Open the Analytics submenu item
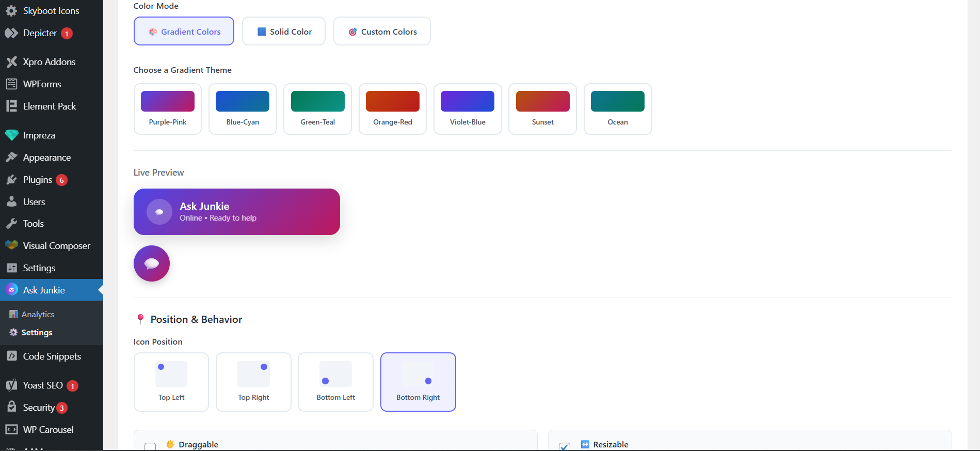 coord(52,314)
